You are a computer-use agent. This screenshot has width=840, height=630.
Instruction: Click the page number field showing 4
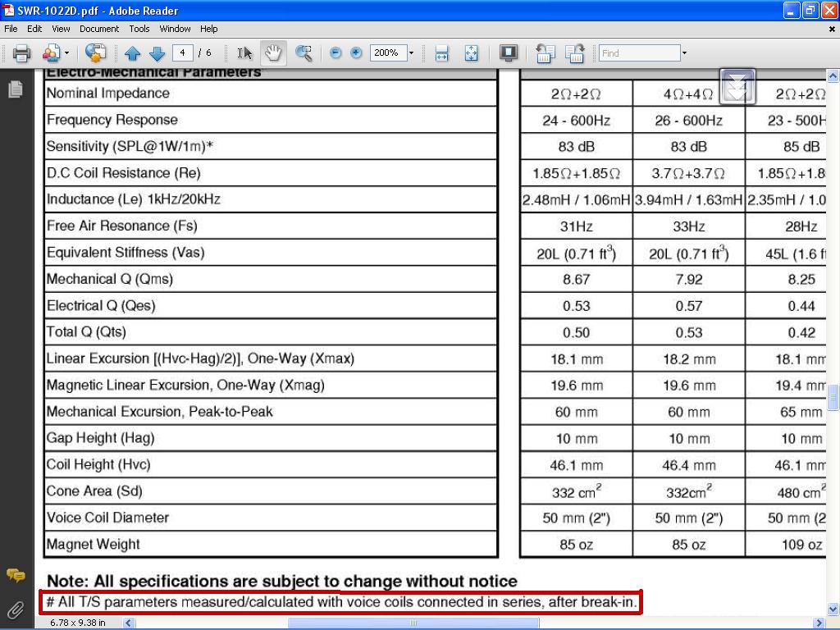point(183,52)
